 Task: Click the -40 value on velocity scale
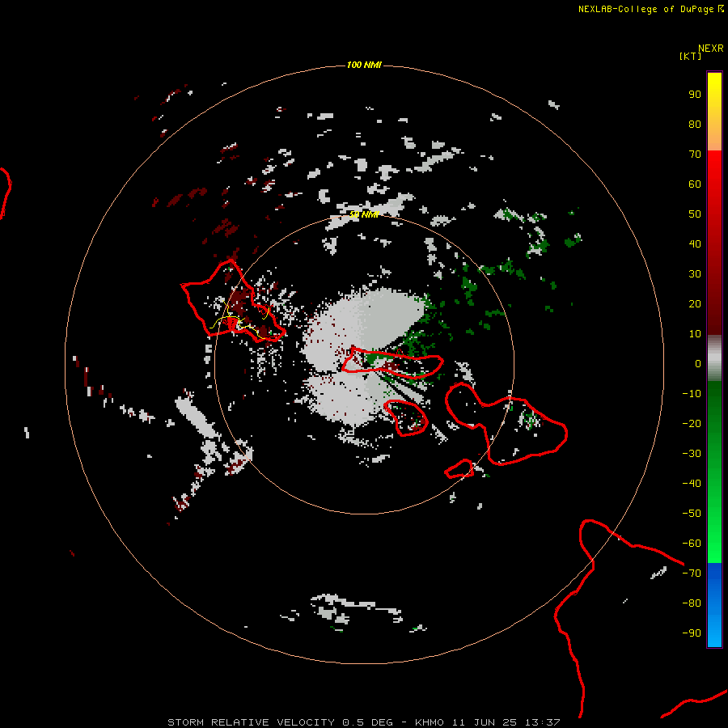(692, 484)
